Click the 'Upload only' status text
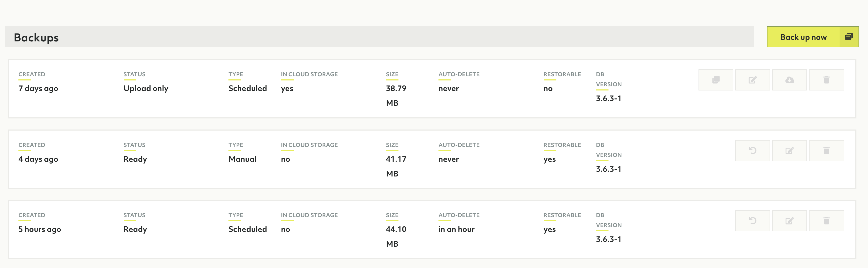Screen dimensions: 868x268 coord(146,88)
